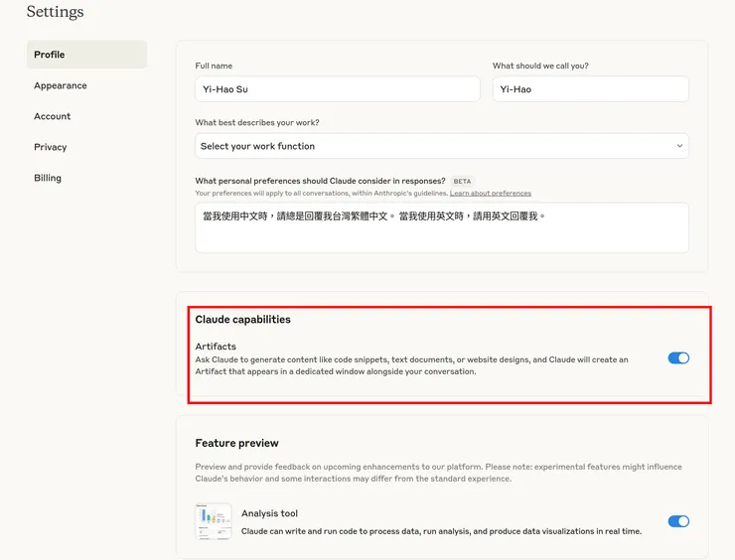Focus the 'What should we call you' field
Viewport: 735px width, 560px height.
pyautogui.click(x=590, y=89)
